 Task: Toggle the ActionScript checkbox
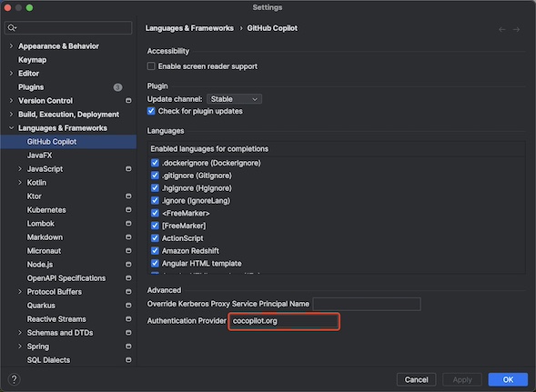155,238
